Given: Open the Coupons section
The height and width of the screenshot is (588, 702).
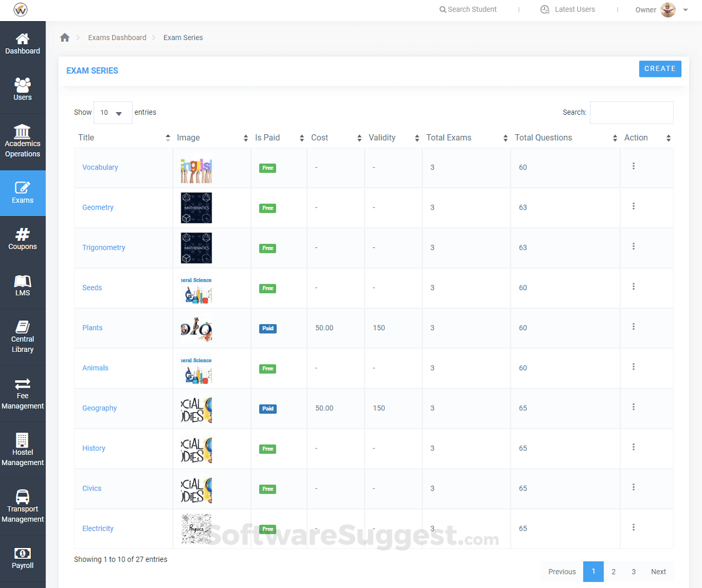Looking at the screenshot, I should pyautogui.click(x=22, y=239).
